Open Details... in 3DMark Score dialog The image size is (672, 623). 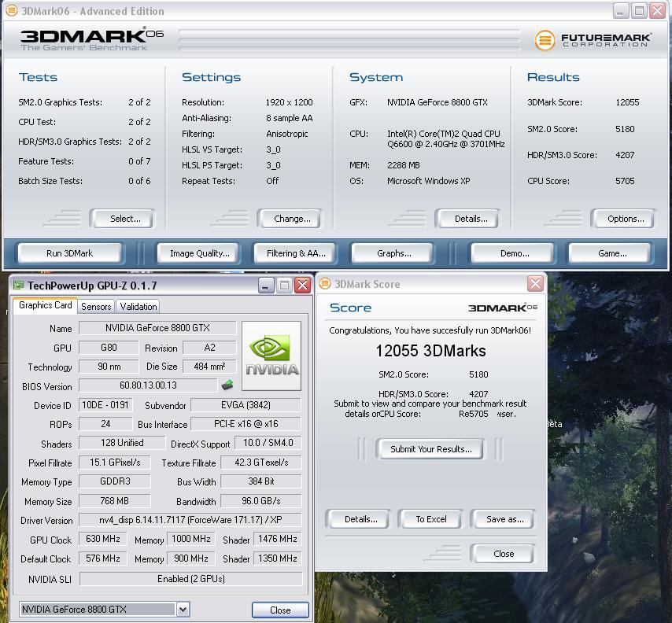click(x=360, y=519)
